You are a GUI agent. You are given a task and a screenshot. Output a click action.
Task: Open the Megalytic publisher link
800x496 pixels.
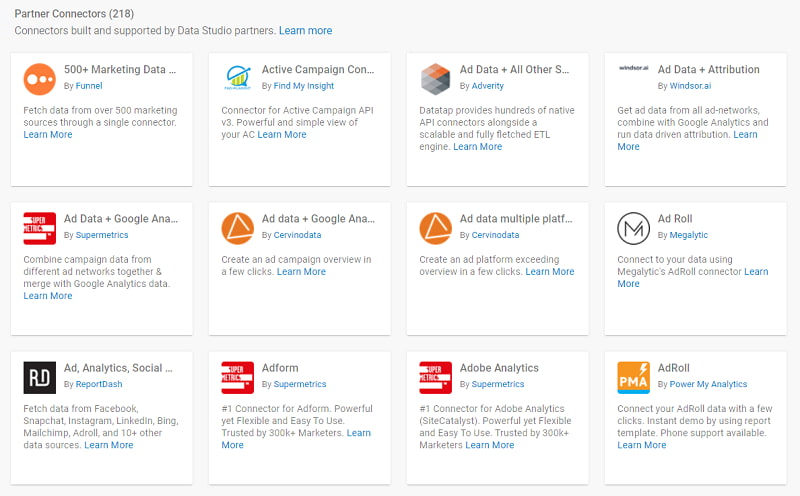point(688,235)
